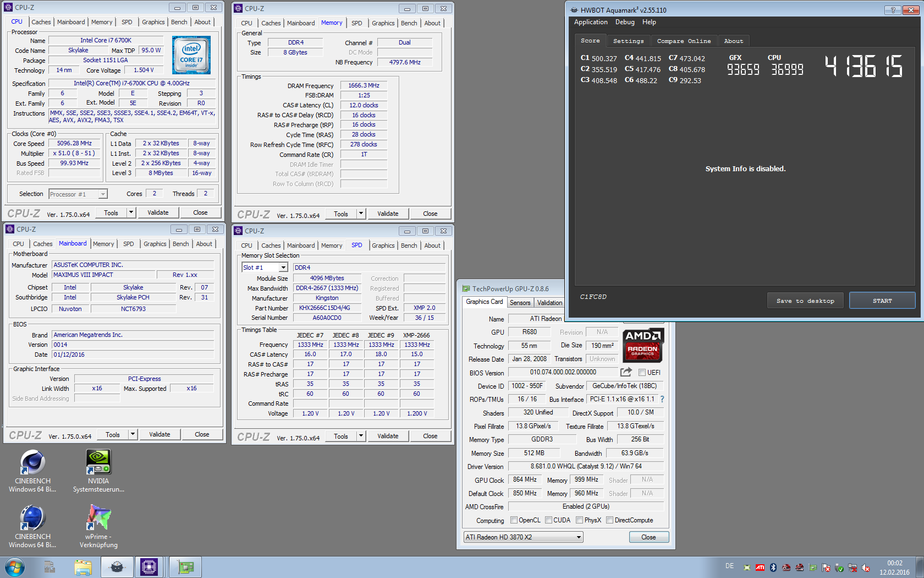Open the Processor #1 selection dropdown
Viewport: 924px width, 578px height.
pos(78,194)
